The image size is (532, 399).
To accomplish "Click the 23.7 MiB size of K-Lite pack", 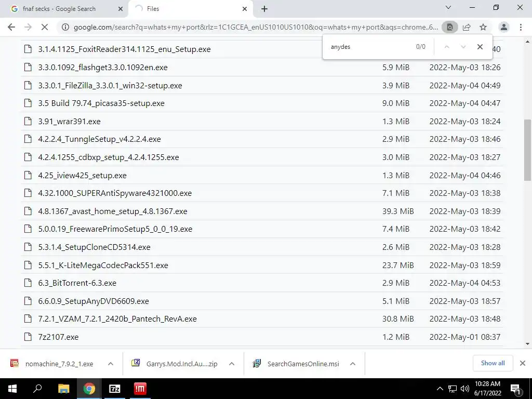I will tap(398, 265).
